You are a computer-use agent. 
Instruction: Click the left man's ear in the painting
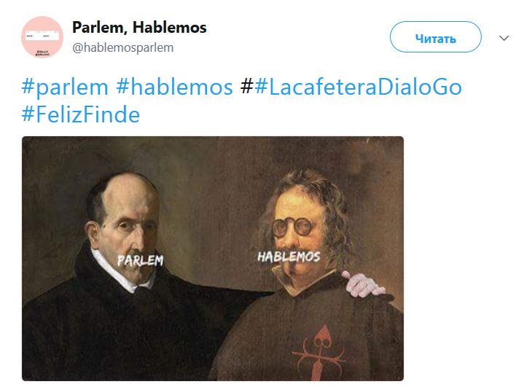[x=93, y=235]
